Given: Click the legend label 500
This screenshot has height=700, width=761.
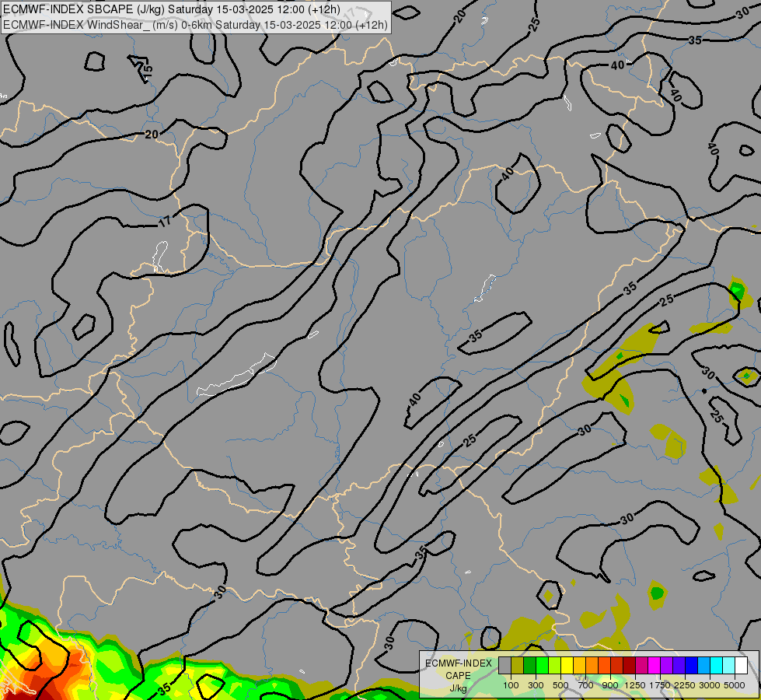Looking at the screenshot, I should 560,685.
